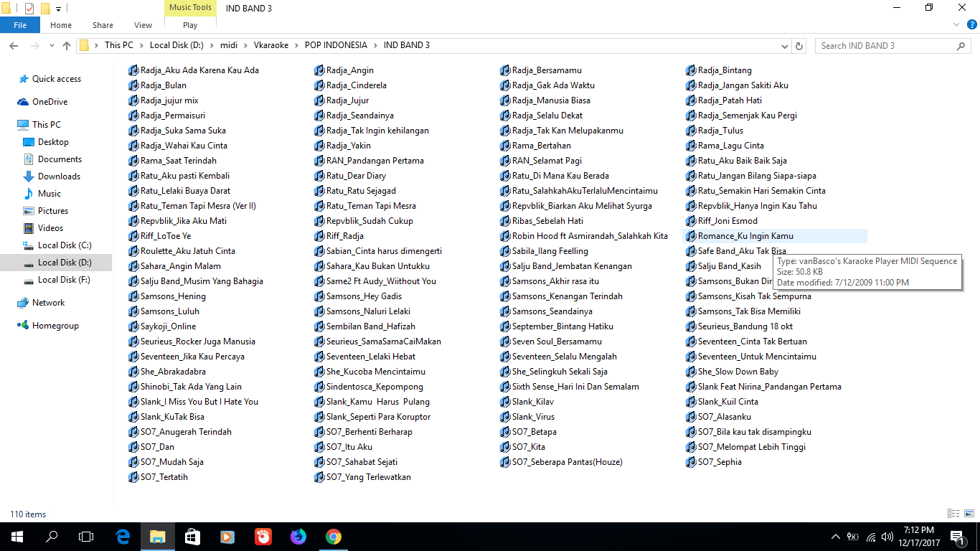Open Microsoft Store from taskbar
The height and width of the screenshot is (551, 980).
192,537
